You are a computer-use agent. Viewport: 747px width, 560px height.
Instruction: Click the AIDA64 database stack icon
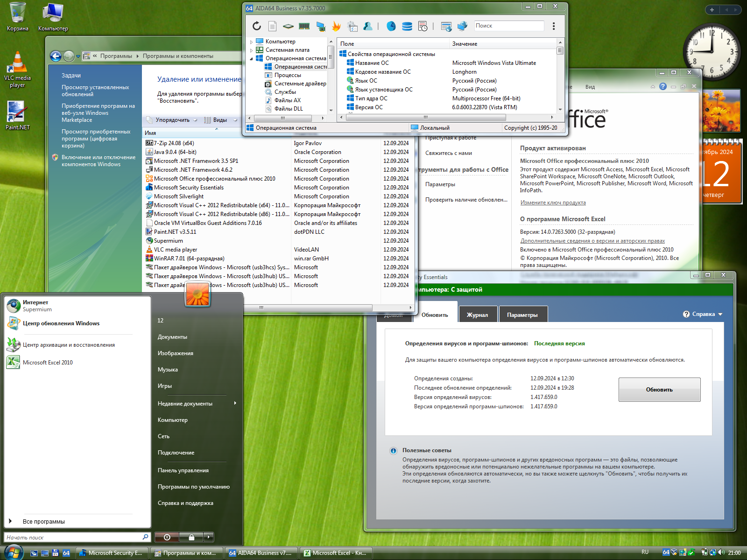pos(407,26)
